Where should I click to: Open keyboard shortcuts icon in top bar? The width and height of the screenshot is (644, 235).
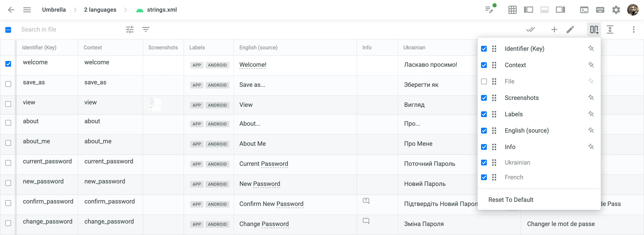coord(600,10)
